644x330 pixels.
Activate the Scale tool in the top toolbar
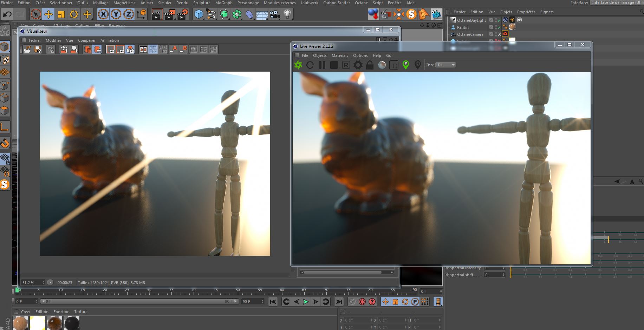[x=61, y=14]
